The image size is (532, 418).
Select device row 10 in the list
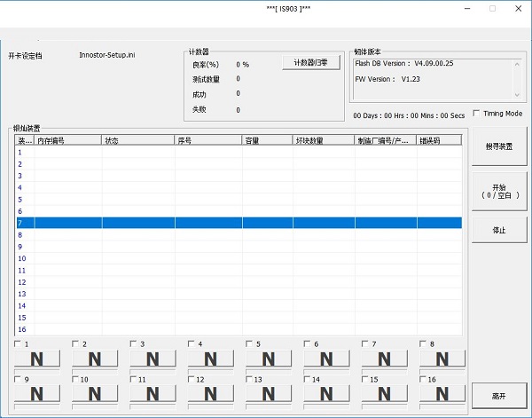click(x=239, y=258)
